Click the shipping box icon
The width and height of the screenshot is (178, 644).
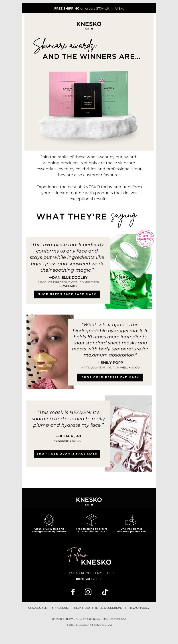(91, 520)
